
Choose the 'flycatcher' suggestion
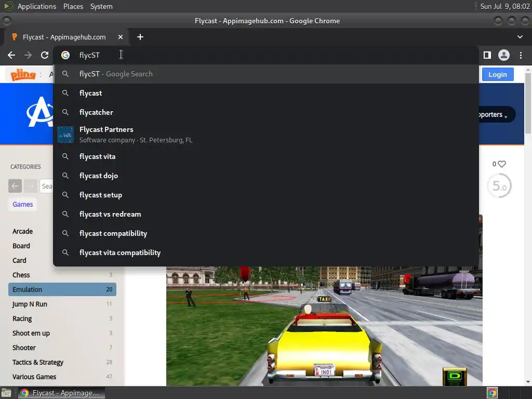tap(266, 112)
